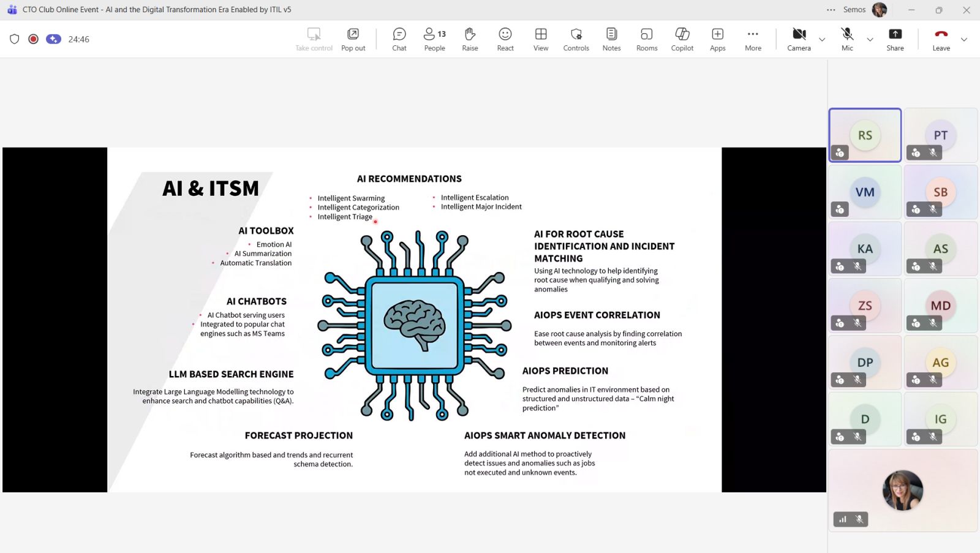This screenshot has width=980, height=553.
Task: Open the Chat panel
Action: pyautogui.click(x=399, y=39)
